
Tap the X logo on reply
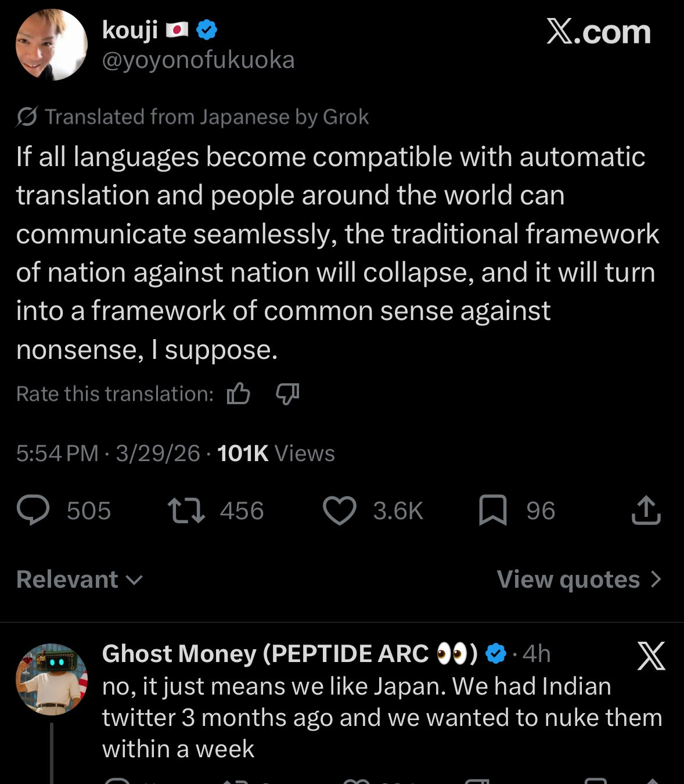click(651, 656)
